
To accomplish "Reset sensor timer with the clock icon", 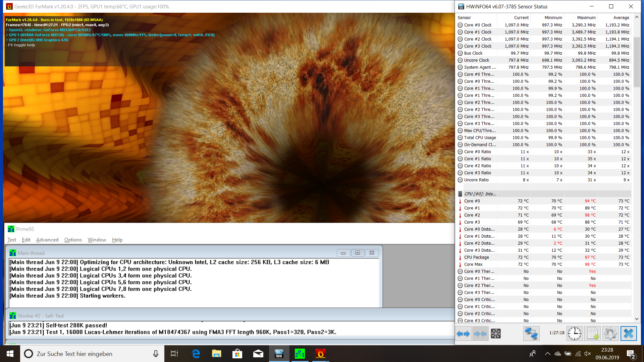I will [x=575, y=334].
